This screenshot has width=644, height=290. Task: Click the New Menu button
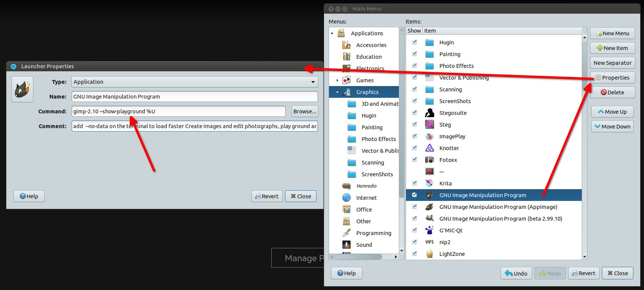tap(613, 33)
